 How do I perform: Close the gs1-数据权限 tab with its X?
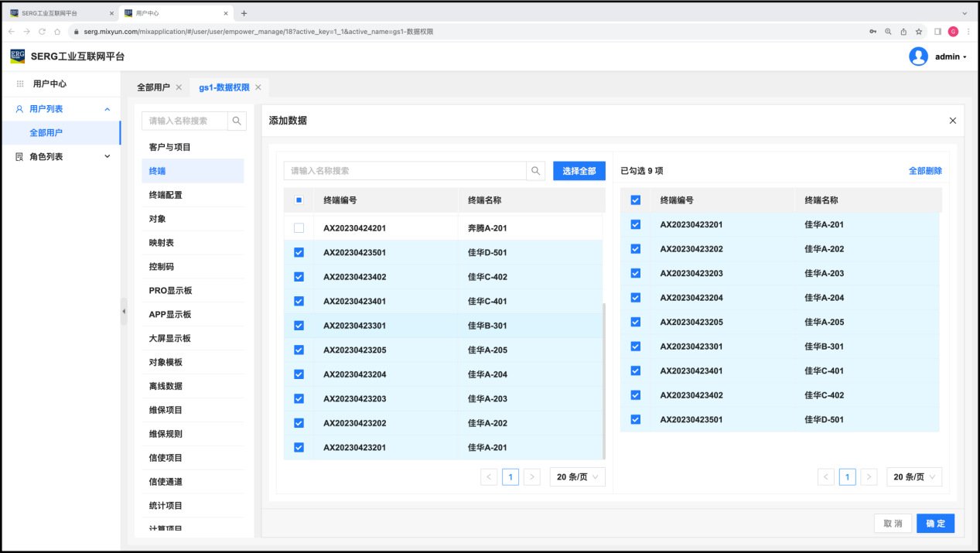(258, 87)
